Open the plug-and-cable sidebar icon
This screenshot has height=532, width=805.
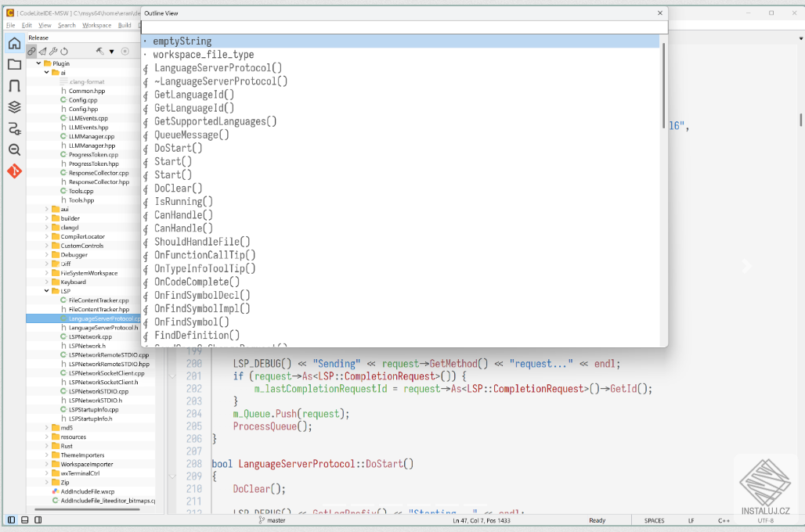point(14,128)
